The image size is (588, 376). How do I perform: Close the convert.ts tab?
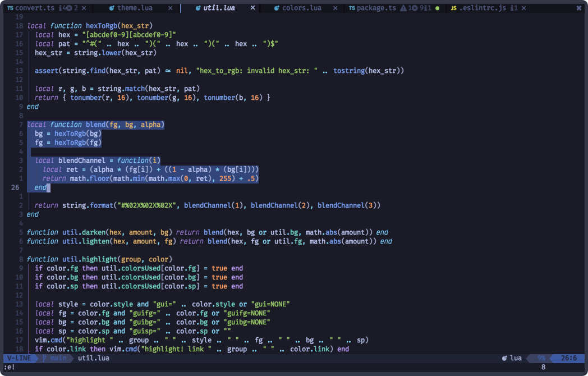[83, 8]
